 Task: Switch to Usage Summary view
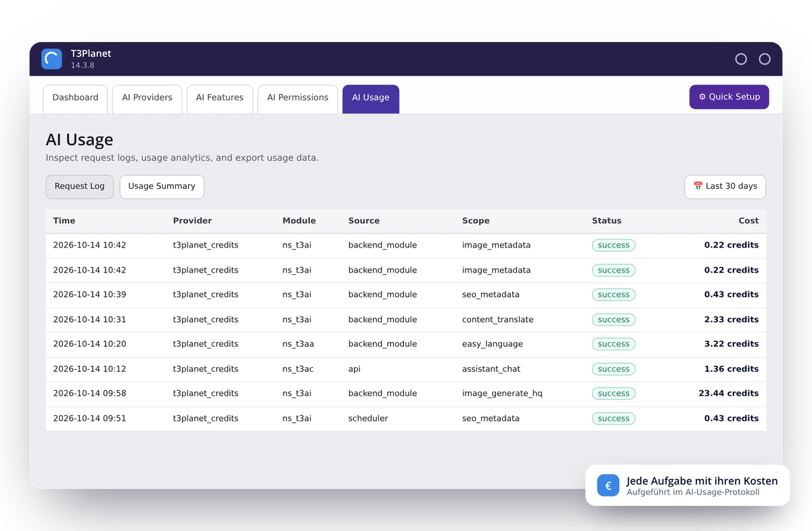pyautogui.click(x=162, y=187)
